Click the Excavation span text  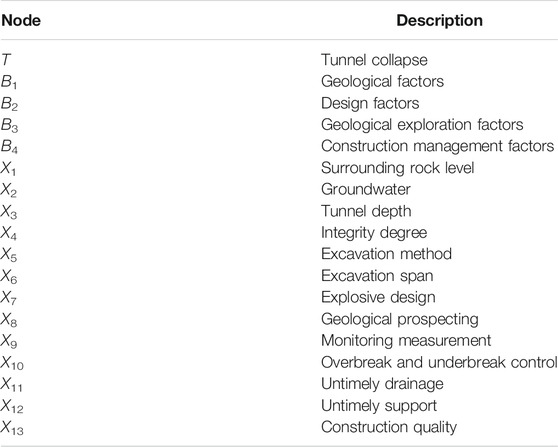(377, 276)
